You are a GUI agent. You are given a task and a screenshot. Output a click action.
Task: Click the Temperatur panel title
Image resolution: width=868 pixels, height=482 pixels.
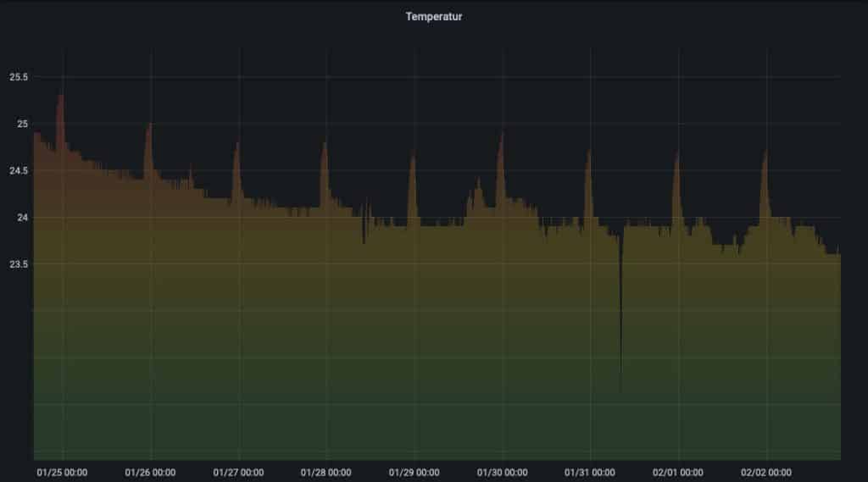point(433,17)
